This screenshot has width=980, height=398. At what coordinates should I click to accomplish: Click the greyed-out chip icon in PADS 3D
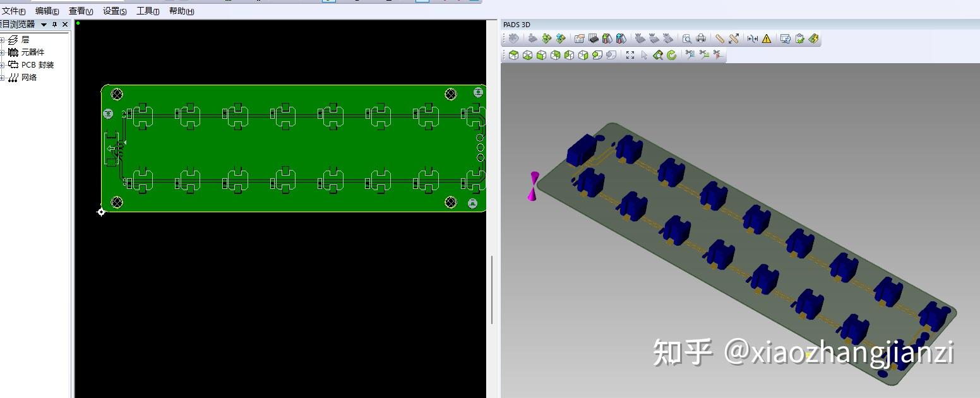coord(513,39)
